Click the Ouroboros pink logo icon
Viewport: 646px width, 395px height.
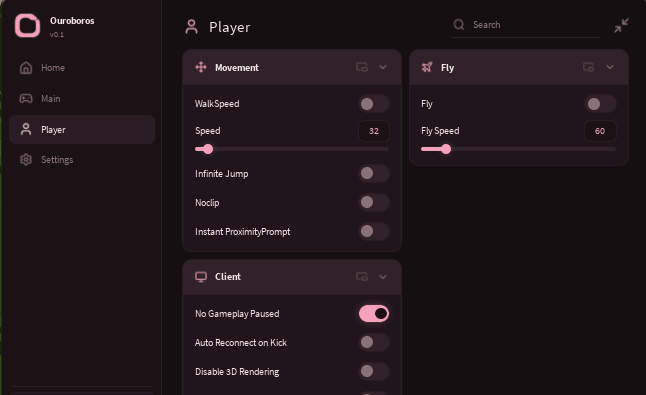(x=28, y=26)
